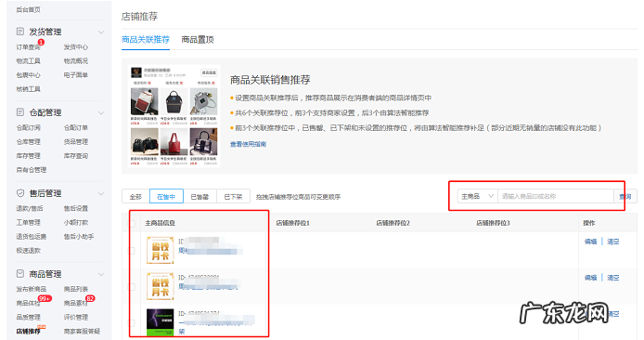Open 售后设置 in the sidebar

point(76,208)
